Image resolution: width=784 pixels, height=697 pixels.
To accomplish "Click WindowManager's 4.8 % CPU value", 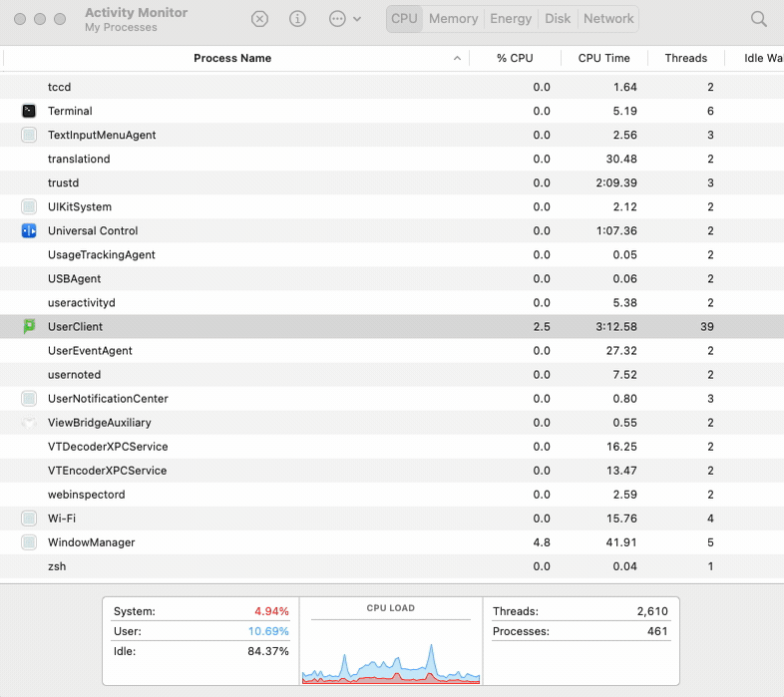I will tap(542, 542).
